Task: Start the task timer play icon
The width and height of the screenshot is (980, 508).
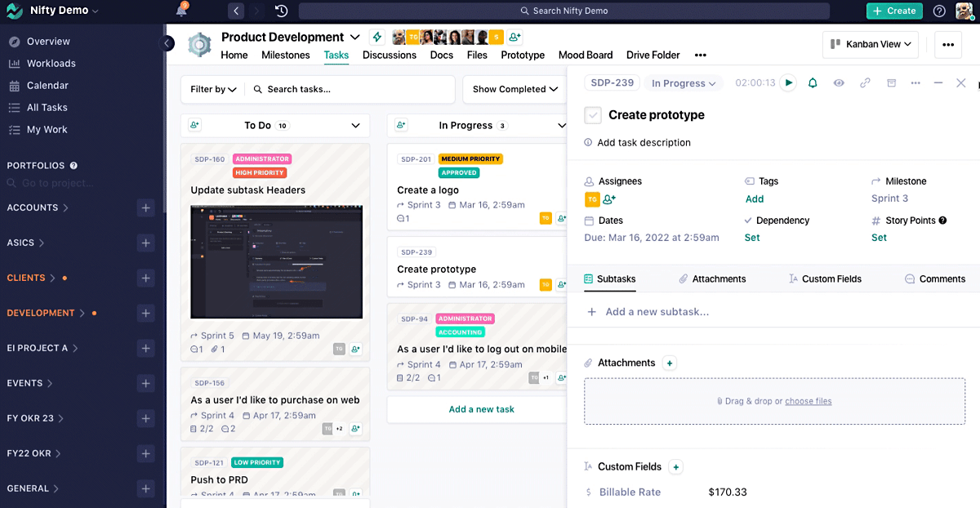Action: 786,82
